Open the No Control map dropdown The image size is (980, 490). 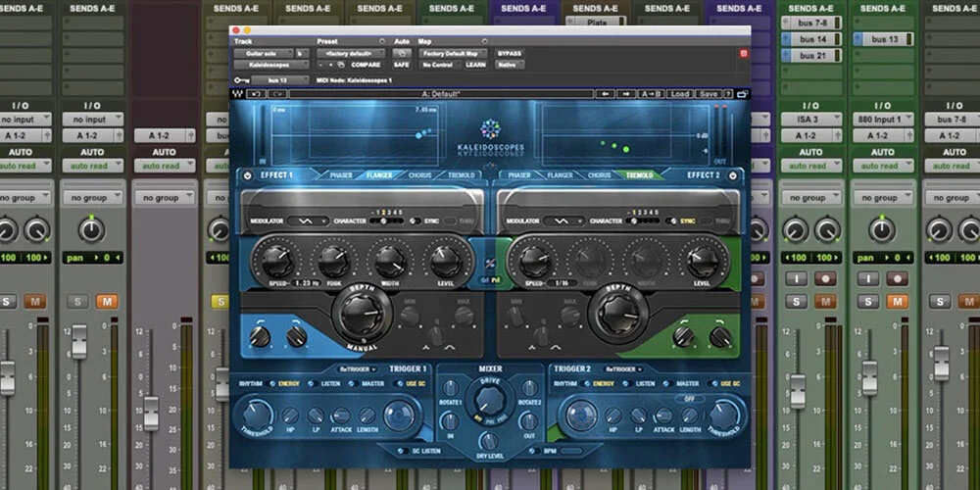click(x=439, y=65)
